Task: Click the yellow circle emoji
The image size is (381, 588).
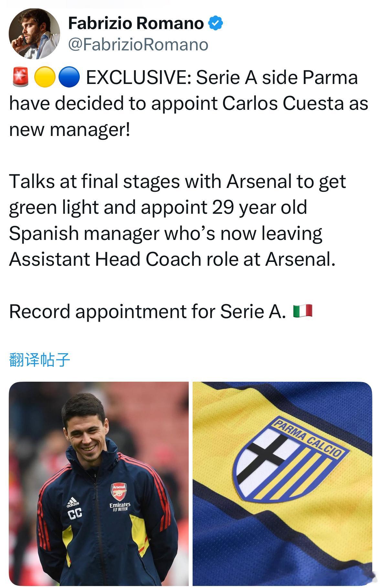Action: point(44,77)
